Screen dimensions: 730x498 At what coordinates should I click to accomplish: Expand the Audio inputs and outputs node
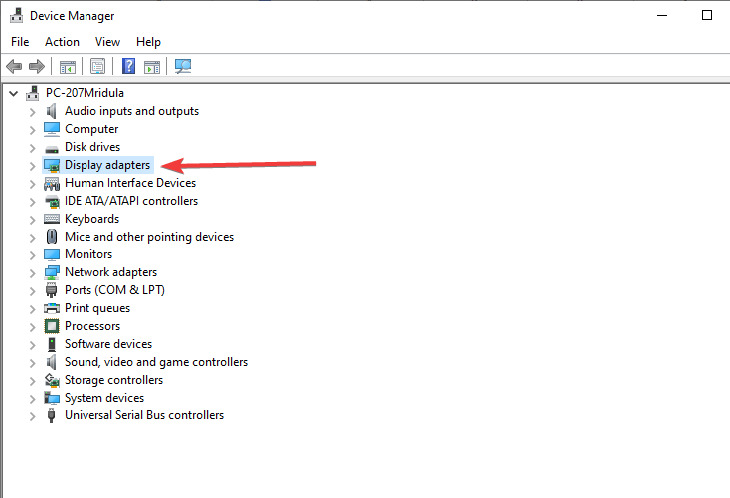(32, 111)
